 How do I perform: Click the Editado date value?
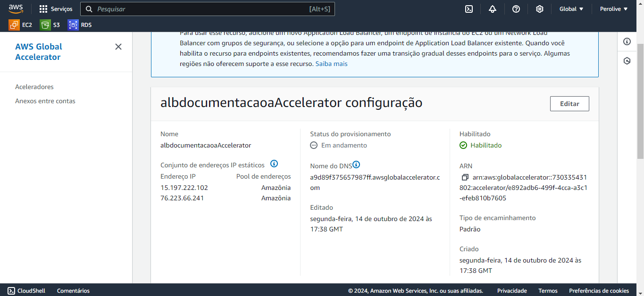tap(371, 224)
